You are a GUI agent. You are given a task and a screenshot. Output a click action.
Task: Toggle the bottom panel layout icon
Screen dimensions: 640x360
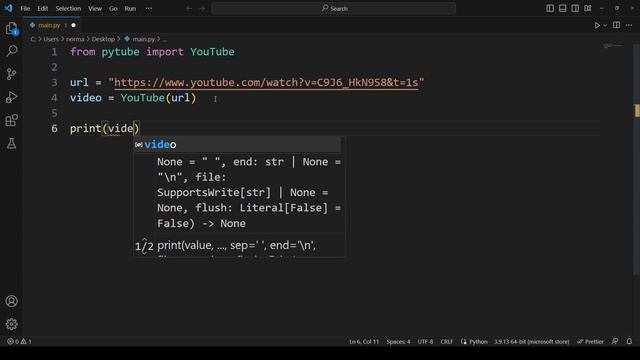click(562, 8)
